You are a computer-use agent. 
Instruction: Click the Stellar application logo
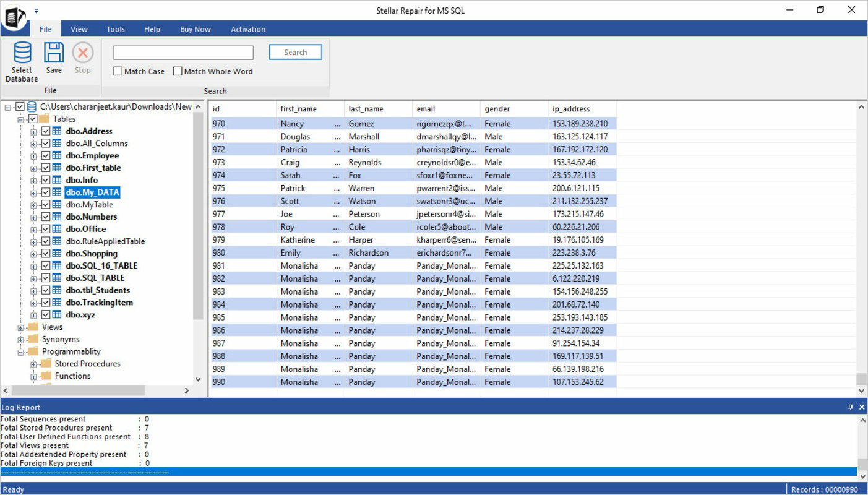tap(14, 16)
